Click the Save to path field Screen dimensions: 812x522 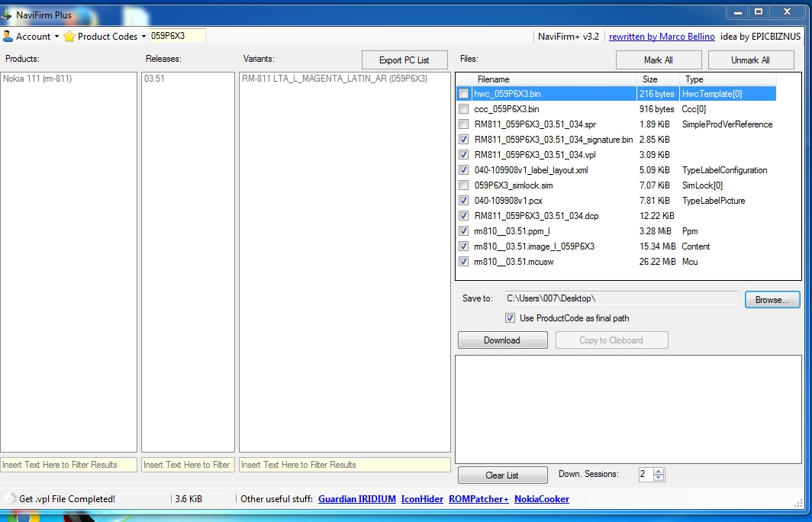621,298
